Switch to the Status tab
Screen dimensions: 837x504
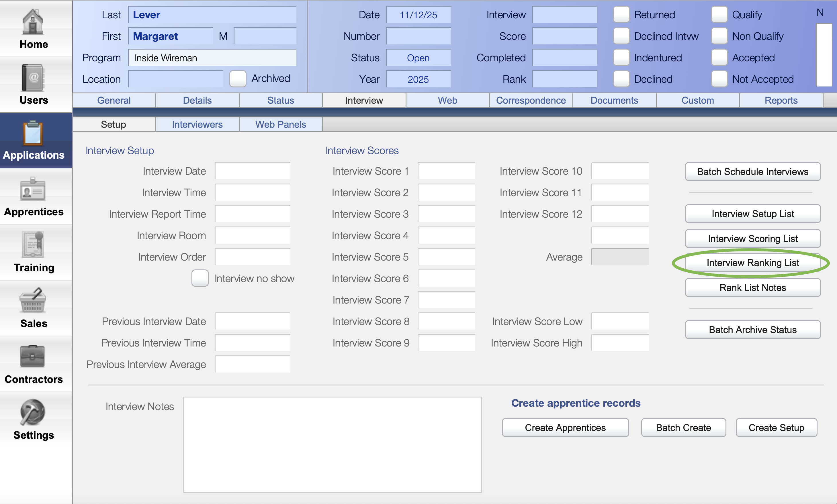coord(281,101)
